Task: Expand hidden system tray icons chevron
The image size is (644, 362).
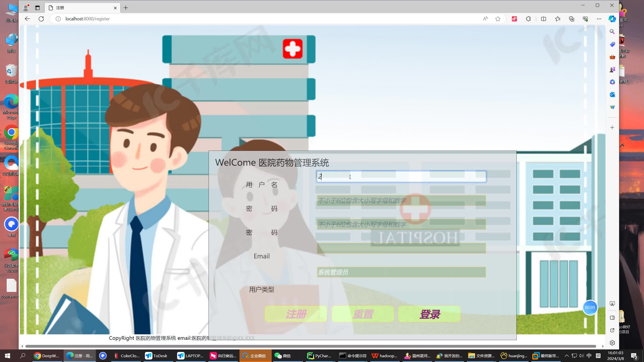Action: coord(567,356)
